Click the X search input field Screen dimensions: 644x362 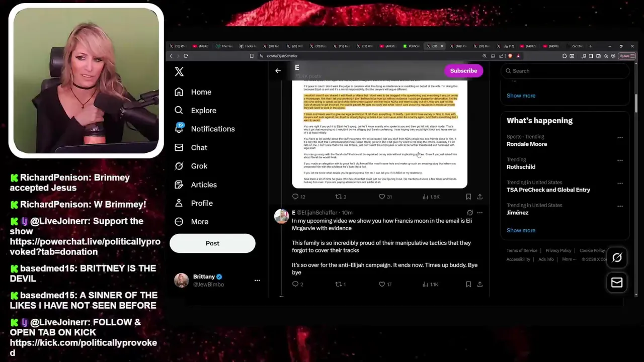[x=566, y=71]
